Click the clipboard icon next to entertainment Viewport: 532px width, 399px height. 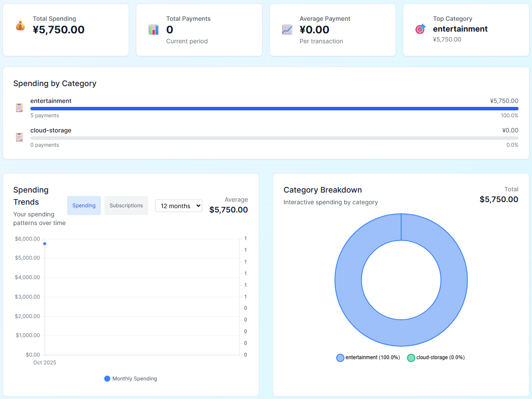pyautogui.click(x=19, y=108)
